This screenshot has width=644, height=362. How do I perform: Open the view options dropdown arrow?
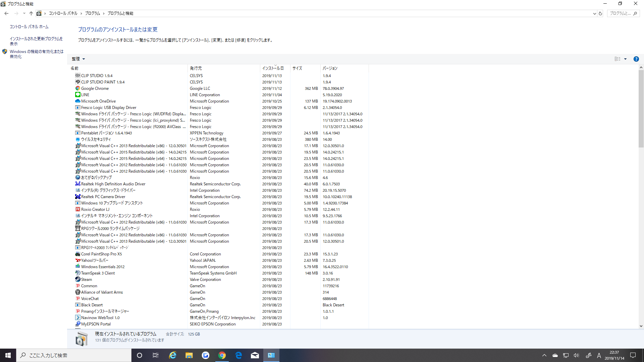point(625,59)
